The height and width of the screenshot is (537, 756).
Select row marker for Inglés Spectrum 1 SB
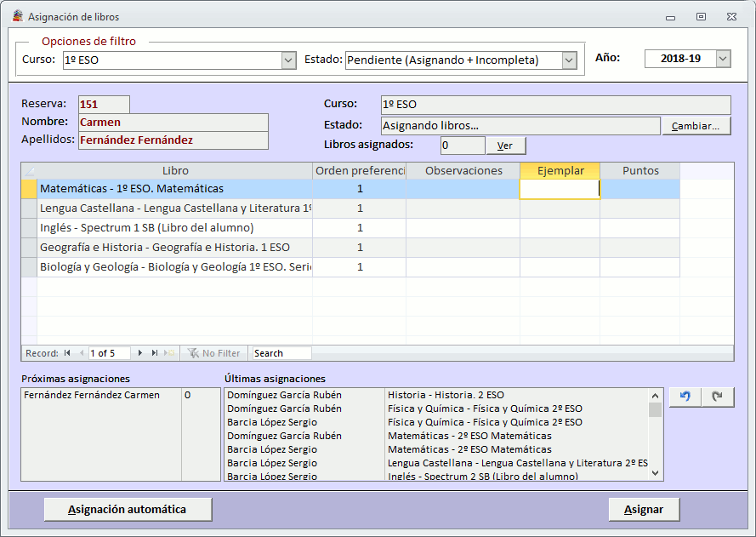click(29, 228)
